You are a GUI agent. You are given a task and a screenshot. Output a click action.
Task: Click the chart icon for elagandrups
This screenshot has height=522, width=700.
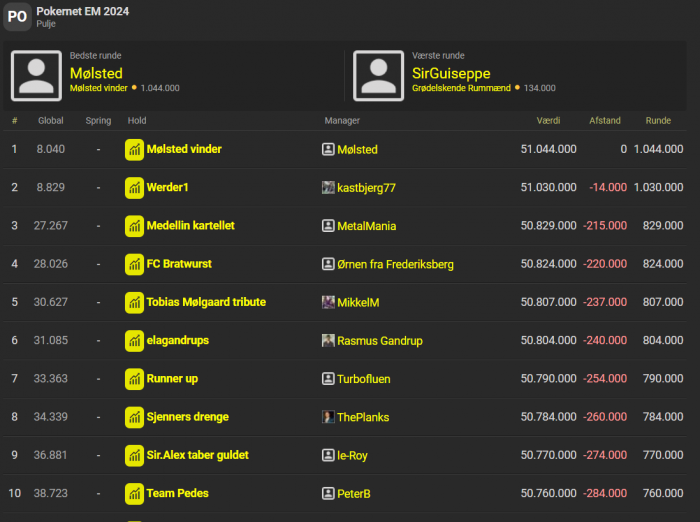[134, 341]
